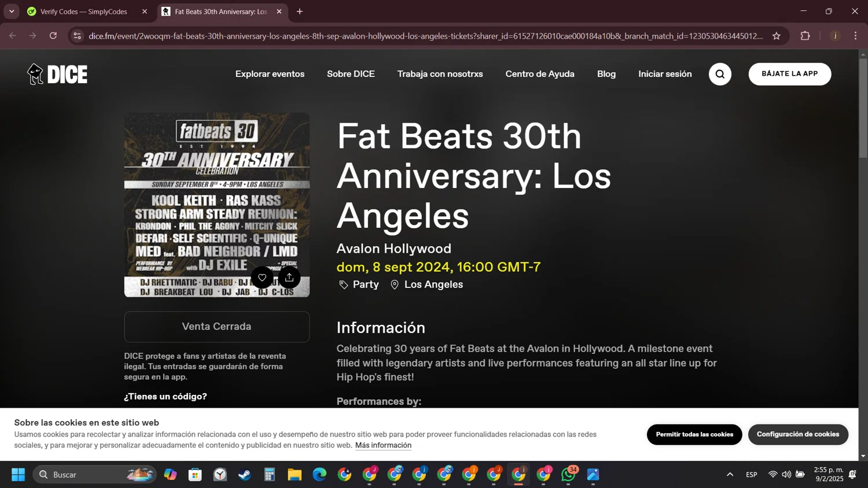This screenshot has width=868, height=488.
Task: Click the ESP language indicator
Action: [x=752, y=475]
